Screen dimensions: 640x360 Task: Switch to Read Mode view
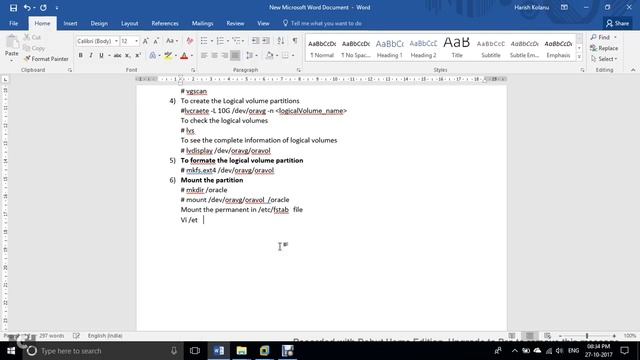512,336
